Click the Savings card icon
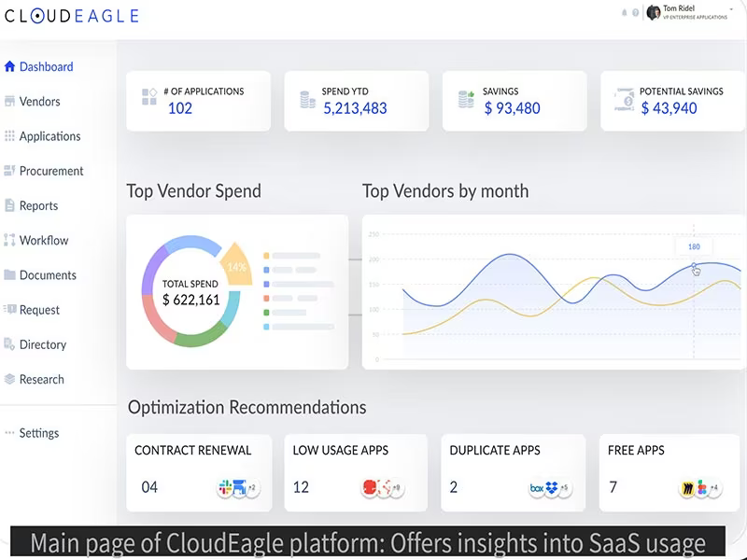This screenshot has height=560, width=747. (466, 99)
